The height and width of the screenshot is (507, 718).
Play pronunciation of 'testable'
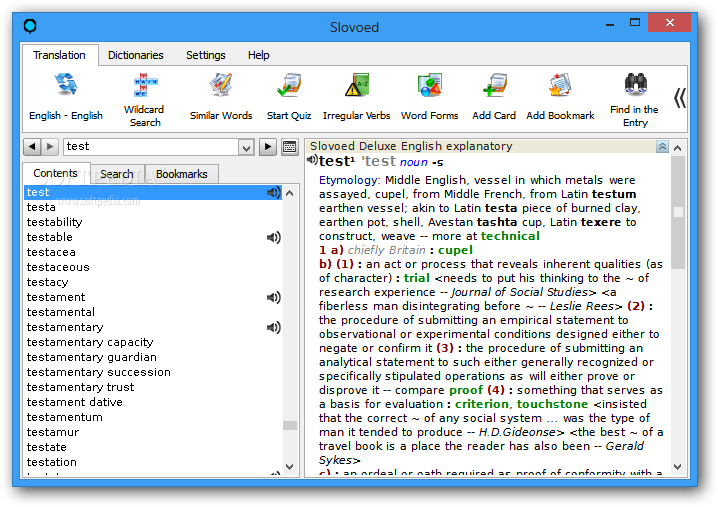pyautogui.click(x=274, y=237)
